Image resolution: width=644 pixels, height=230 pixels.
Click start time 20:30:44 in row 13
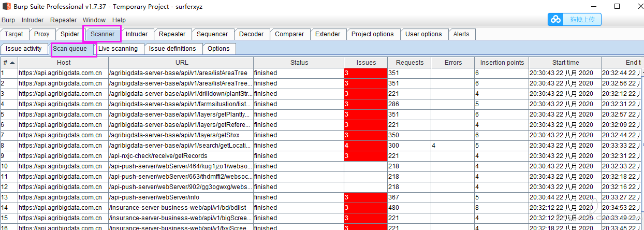click(565, 197)
